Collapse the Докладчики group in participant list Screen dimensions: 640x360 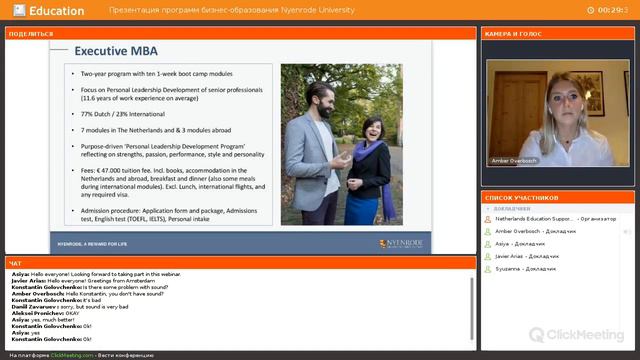pyautogui.click(x=488, y=209)
